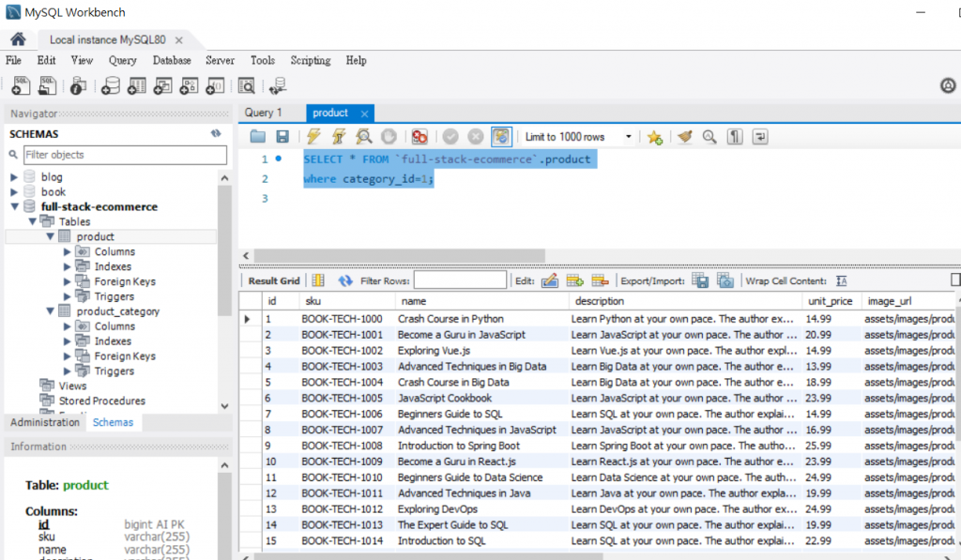Toggle auto-commit mode icon
This screenshot has width=961, height=560.
pos(501,137)
